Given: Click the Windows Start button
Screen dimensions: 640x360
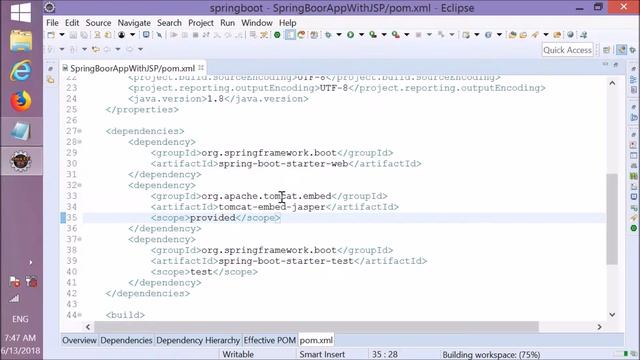Looking at the screenshot, I should [x=21, y=12].
